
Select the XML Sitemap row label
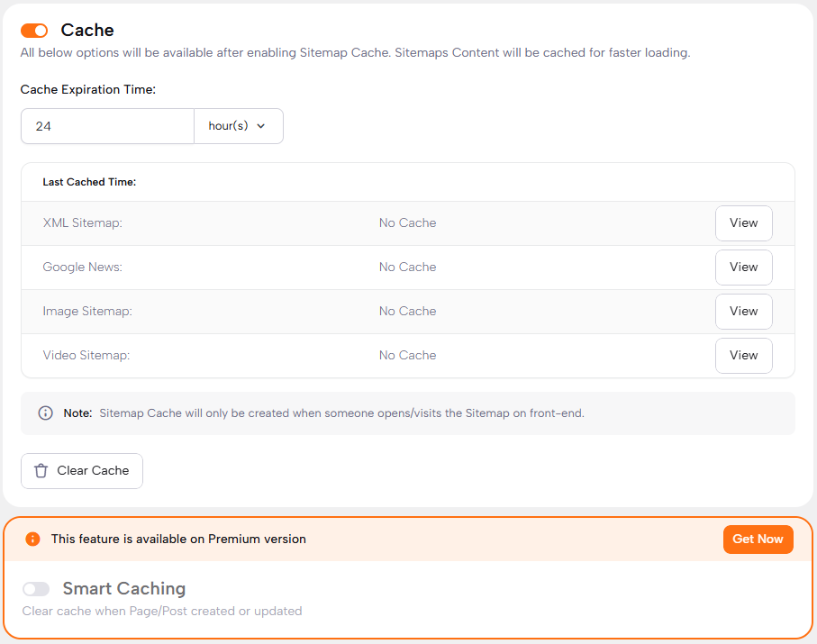(82, 223)
